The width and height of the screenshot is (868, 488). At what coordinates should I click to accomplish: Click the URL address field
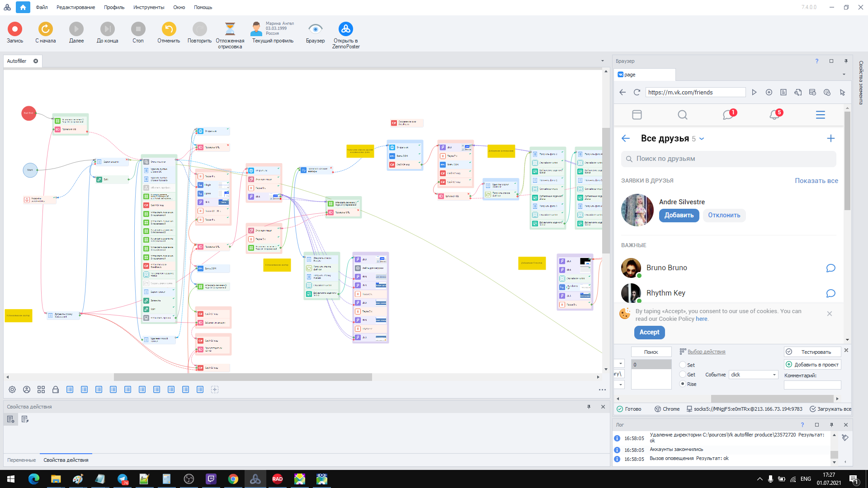click(695, 92)
